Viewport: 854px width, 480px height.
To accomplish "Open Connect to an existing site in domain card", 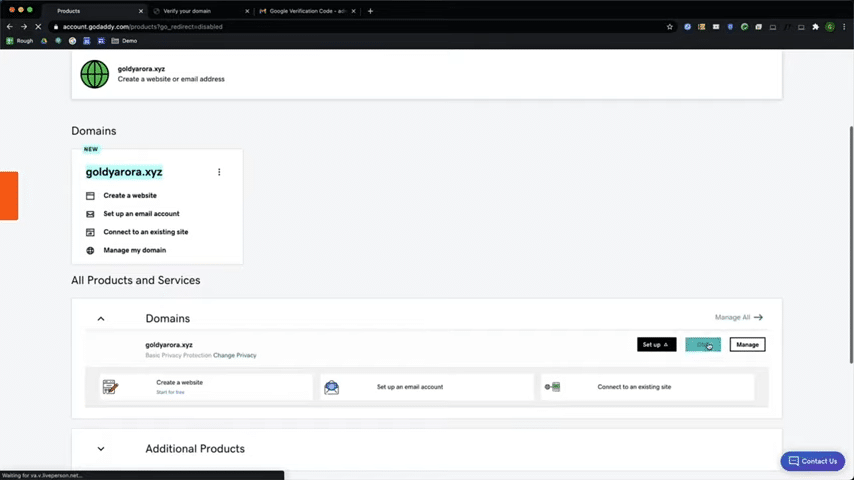I will [x=146, y=232].
